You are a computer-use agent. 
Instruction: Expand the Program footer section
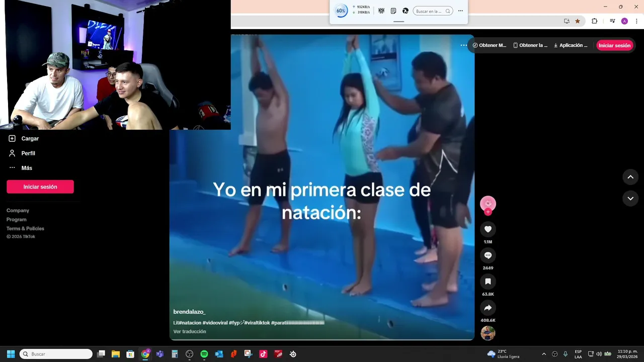17,219
